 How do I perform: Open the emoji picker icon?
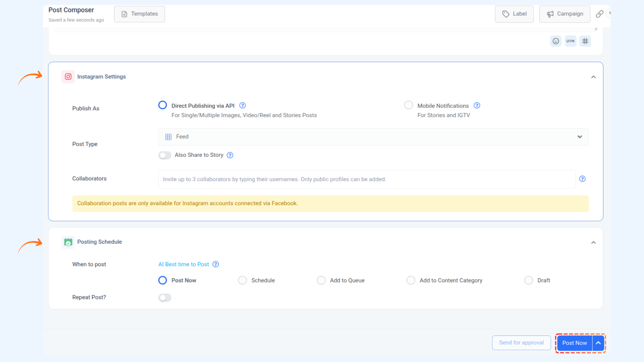[x=556, y=41]
